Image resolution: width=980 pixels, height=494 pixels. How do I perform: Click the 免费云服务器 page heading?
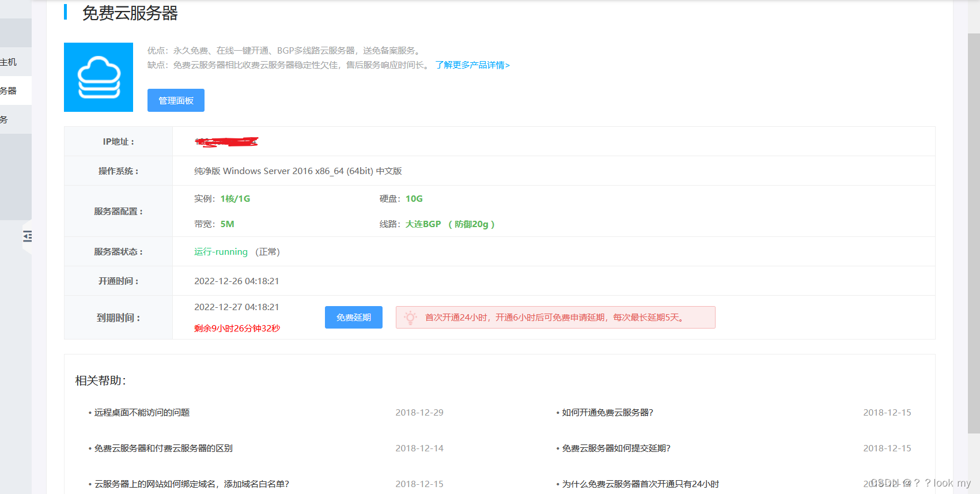click(x=130, y=13)
